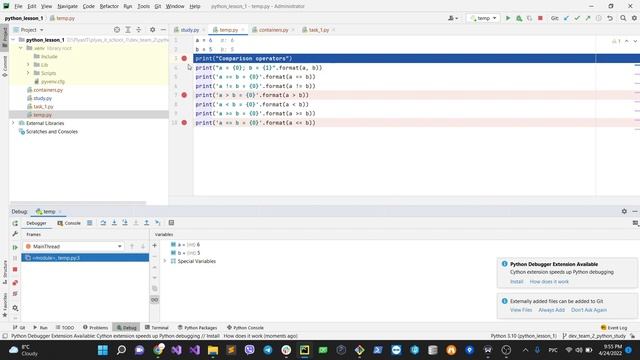Click View Files in Git notification
This screenshot has width=640, height=360.
point(521,310)
